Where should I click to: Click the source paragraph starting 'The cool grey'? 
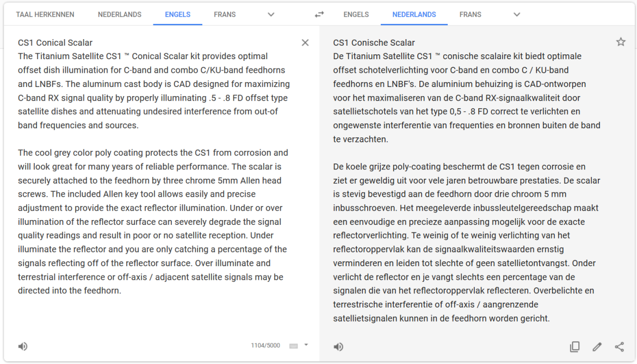[x=153, y=222]
